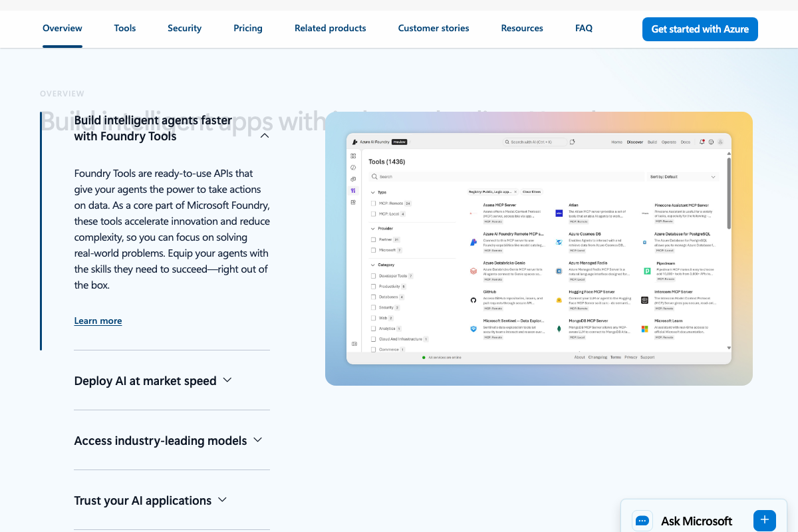This screenshot has height=532, width=798.
Task: Click the Atlan tool icon
Action: coord(559,213)
